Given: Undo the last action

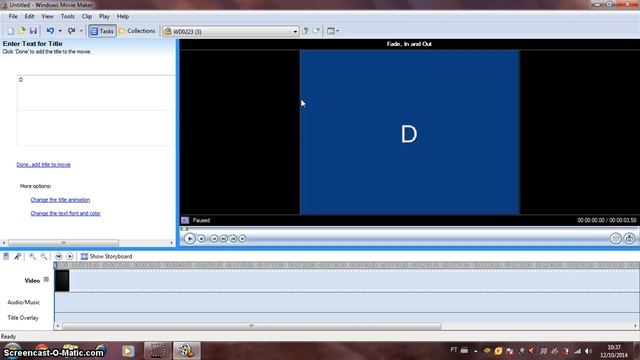Looking at the screenshot, I should point(50,31).
